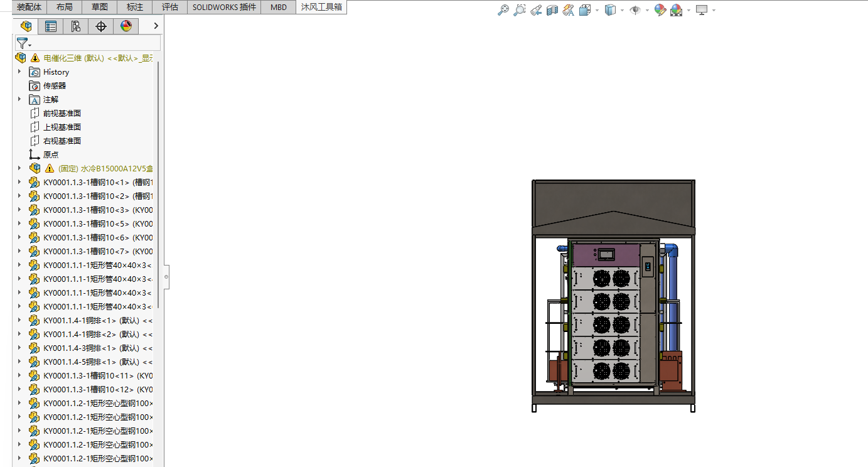Open the Display Style dropdown arrow
Screen dimensions: 868x467
[622, 10]
